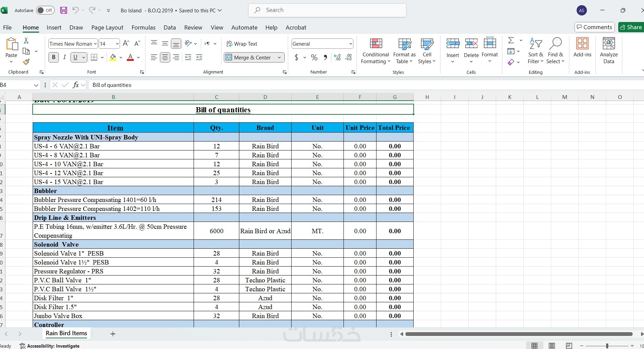Open the Conditional Formatting menu
The height and width of the screenshot is (349, 644).
click(x=376, y=50)
